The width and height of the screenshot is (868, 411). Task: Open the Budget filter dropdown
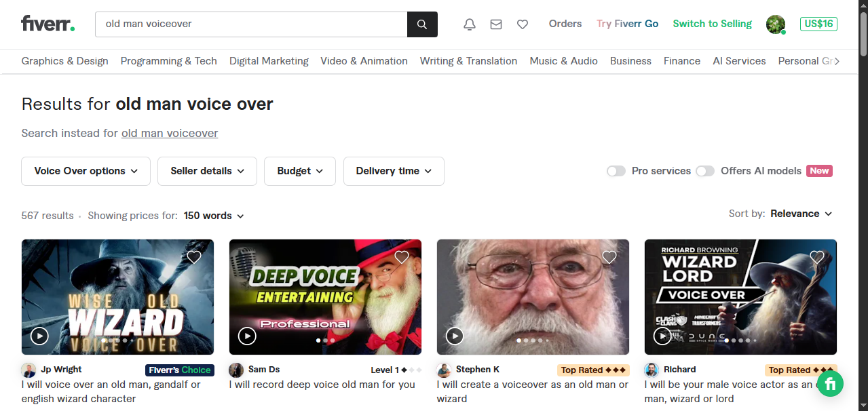[299, 171]
